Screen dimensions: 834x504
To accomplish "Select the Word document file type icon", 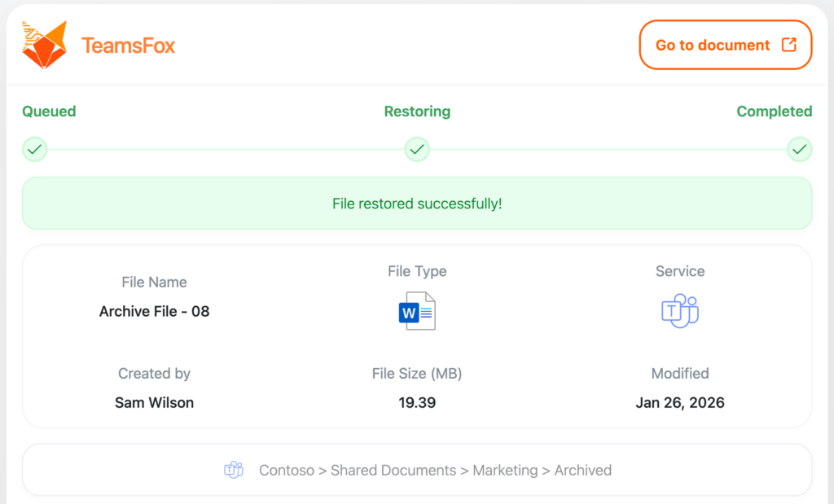I will [417, 310].
